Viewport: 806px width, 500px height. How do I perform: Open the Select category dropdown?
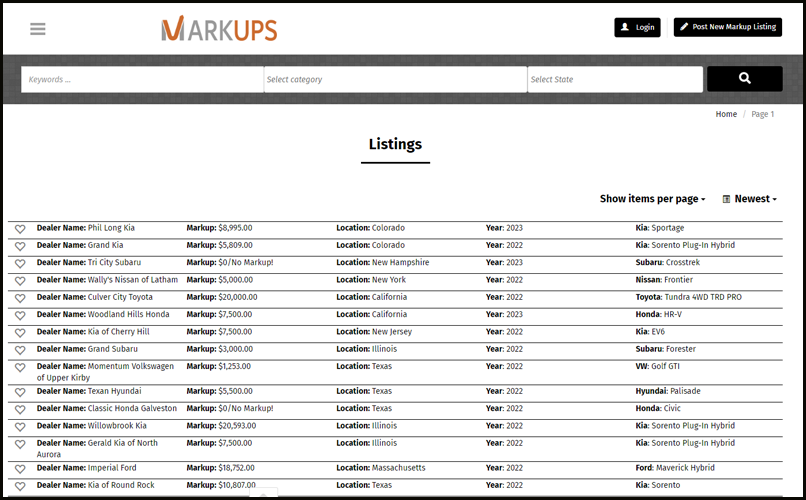point(395,79)
